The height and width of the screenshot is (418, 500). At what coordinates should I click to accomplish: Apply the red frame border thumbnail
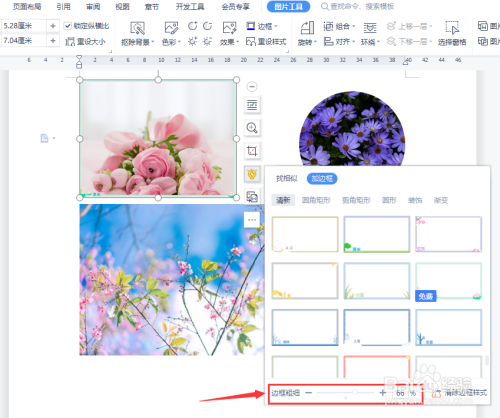[377, 366]
